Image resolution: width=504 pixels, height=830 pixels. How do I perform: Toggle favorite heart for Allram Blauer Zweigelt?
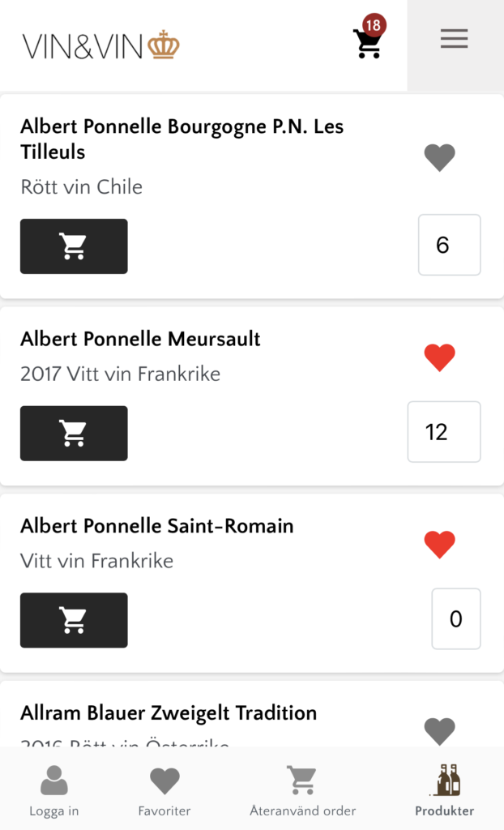(439, 730)
